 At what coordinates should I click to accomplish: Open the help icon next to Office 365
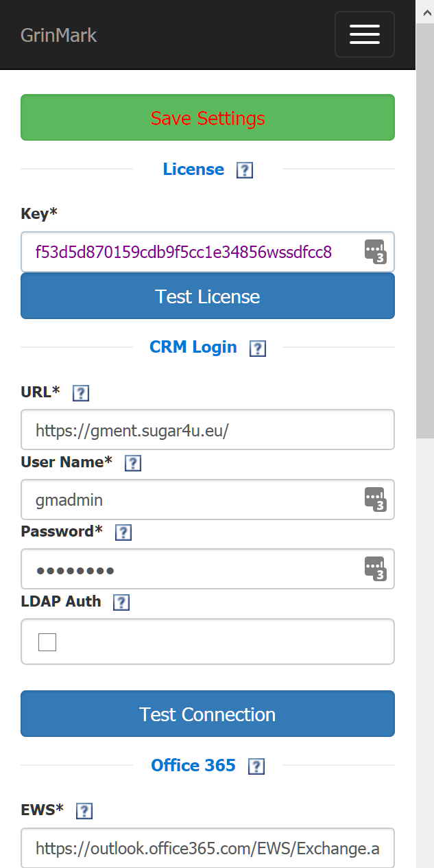(x=256, y=766)
